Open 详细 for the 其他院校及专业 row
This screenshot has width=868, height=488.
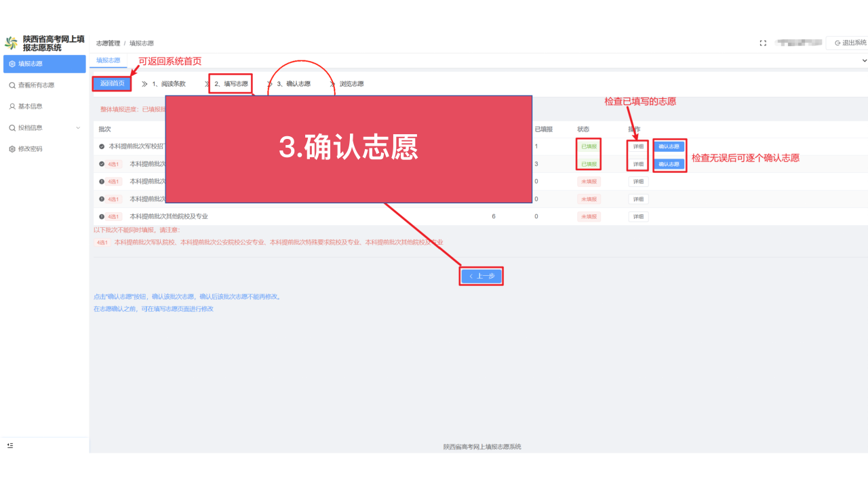pos(638,216)
